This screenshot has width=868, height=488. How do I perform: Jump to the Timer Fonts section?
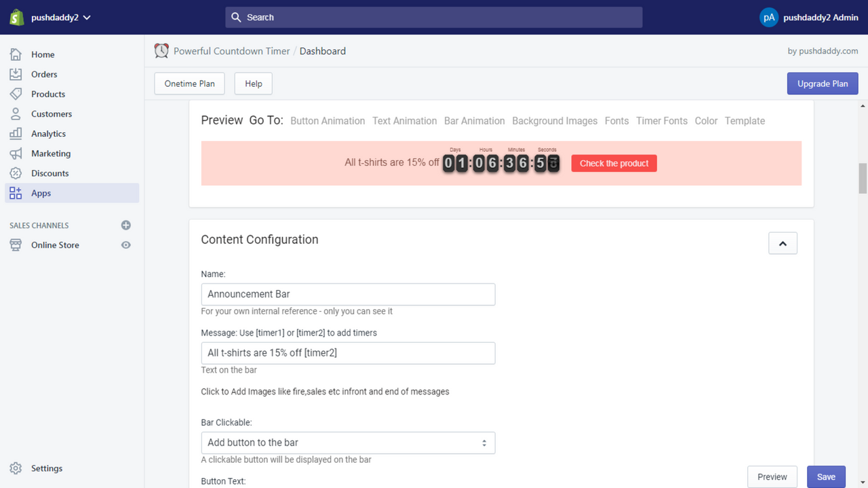click(661, 121)
